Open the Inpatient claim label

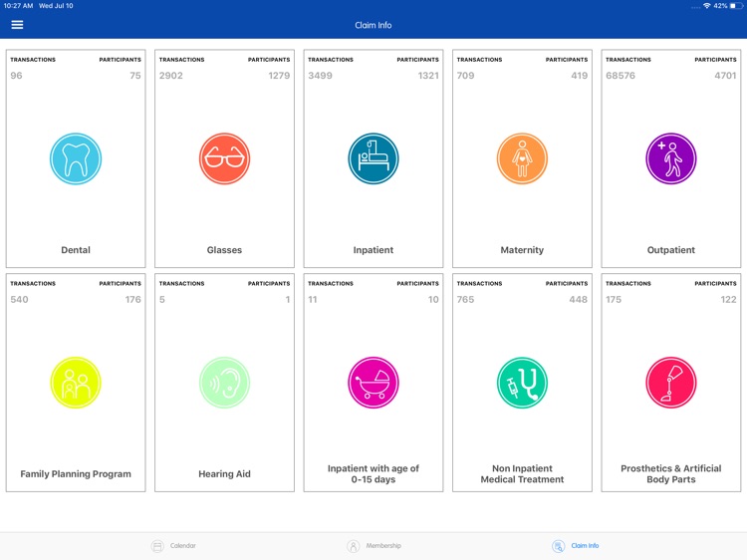tap(373, 250)
